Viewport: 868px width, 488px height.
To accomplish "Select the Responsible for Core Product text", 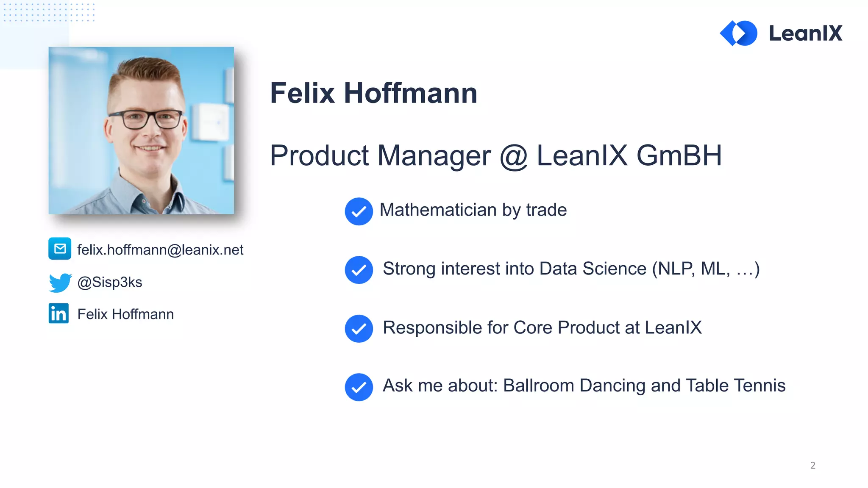I will pos(542,327).
